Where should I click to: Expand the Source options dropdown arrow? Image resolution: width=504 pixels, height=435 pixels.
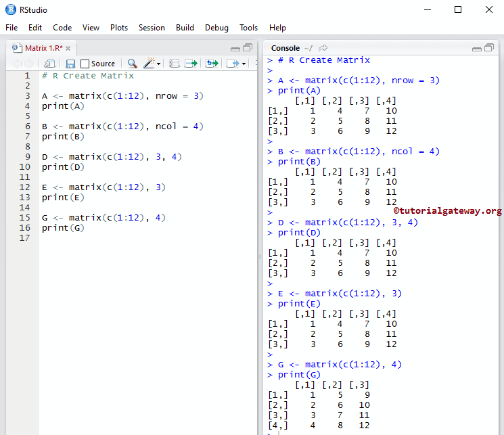[244, 64]
